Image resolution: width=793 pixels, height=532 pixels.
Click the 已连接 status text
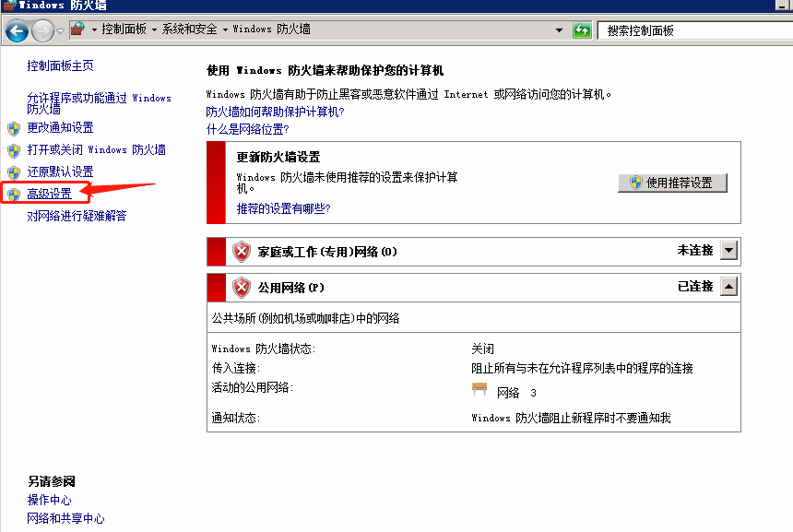pos(695,287)
